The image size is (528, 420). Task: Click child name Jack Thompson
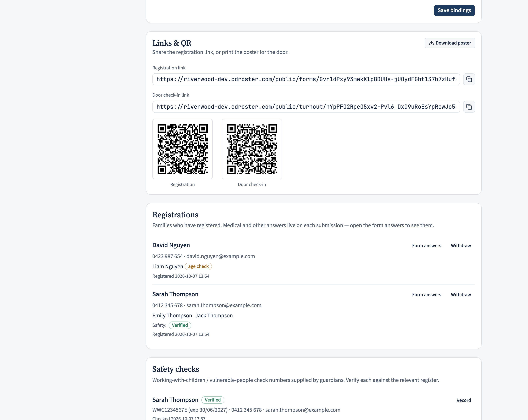(214, 315)
